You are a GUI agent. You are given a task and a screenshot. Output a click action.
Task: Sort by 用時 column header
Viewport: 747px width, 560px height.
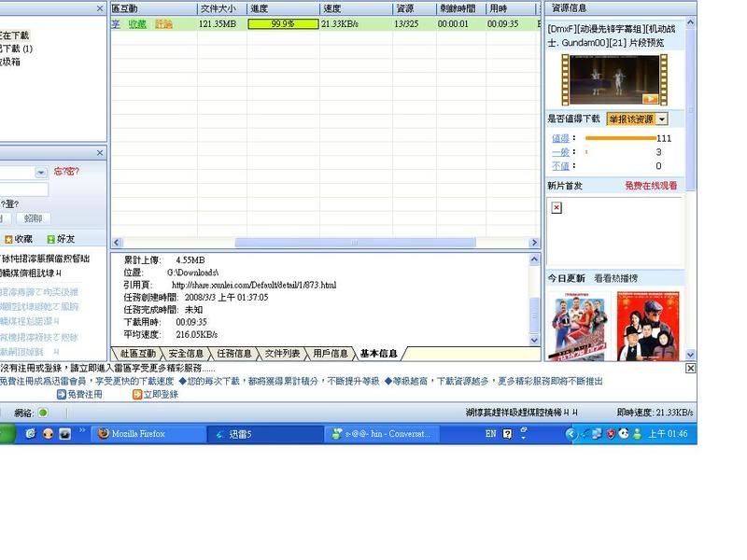[510, 8]
